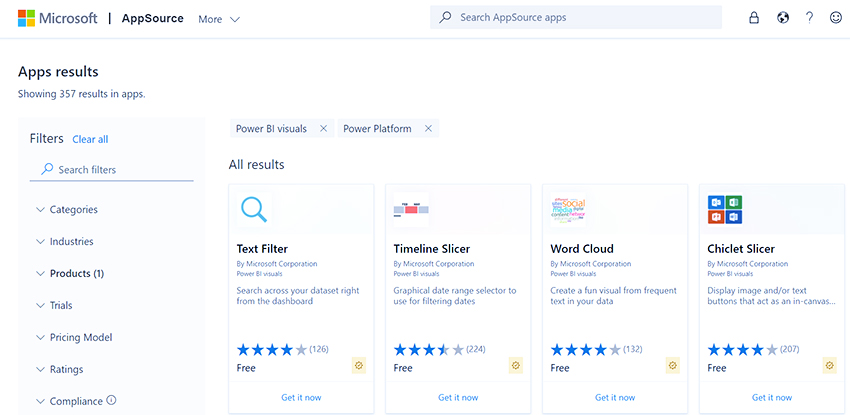The height and width of the screenshot is (415, 850).
Task: Click the smiley feedback icon
Action: point(835,18)
